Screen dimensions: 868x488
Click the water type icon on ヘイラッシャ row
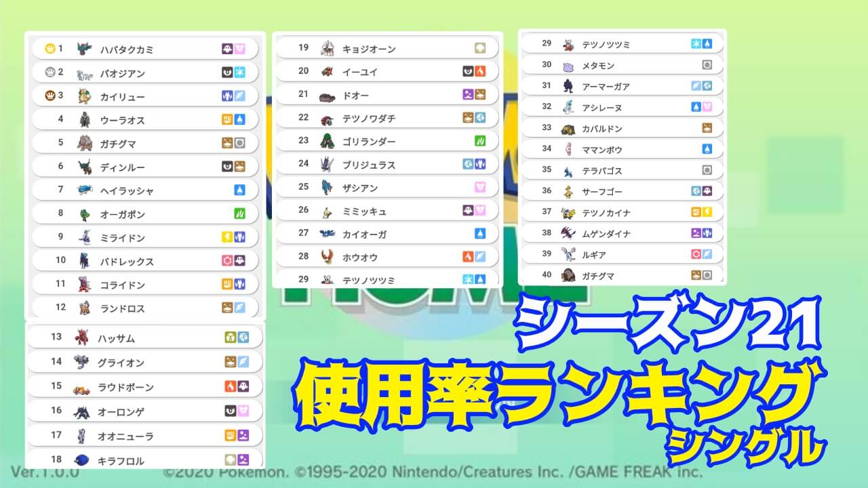pos(239,190)
